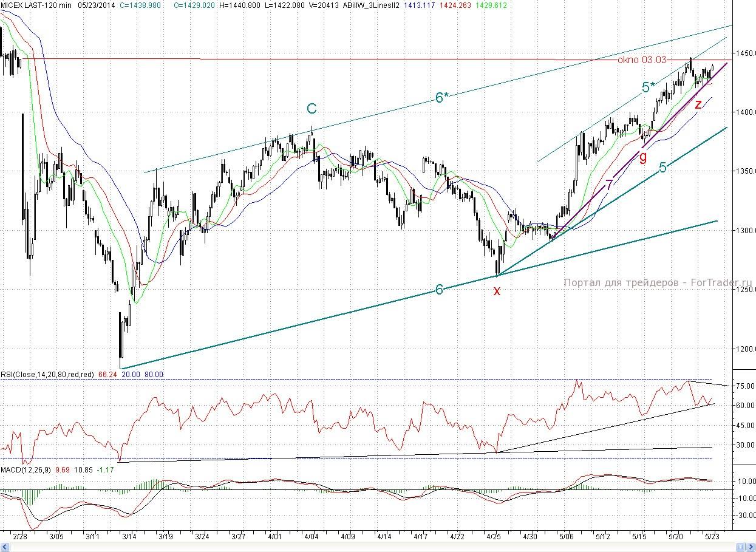Select the 'okno 03.03' level label
756x552 pixels.
click(x=642, y=60)
